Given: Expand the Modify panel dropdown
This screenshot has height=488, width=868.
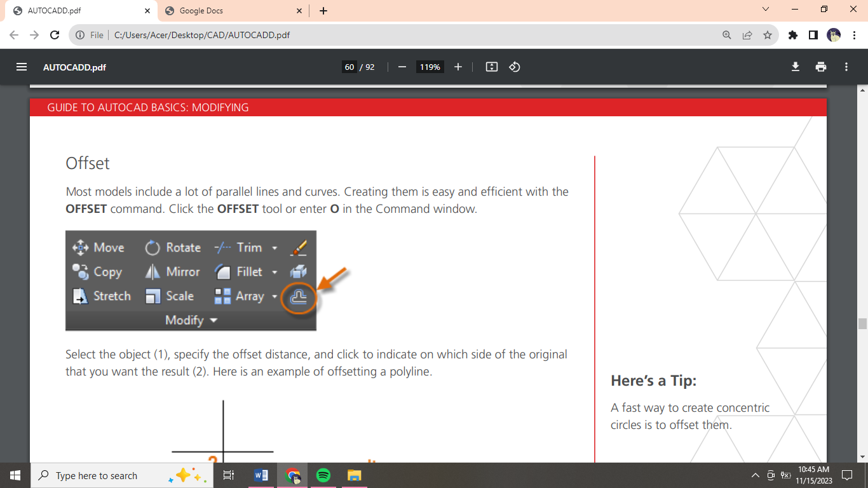Looking at the screenshot, I should pos(191,320).
